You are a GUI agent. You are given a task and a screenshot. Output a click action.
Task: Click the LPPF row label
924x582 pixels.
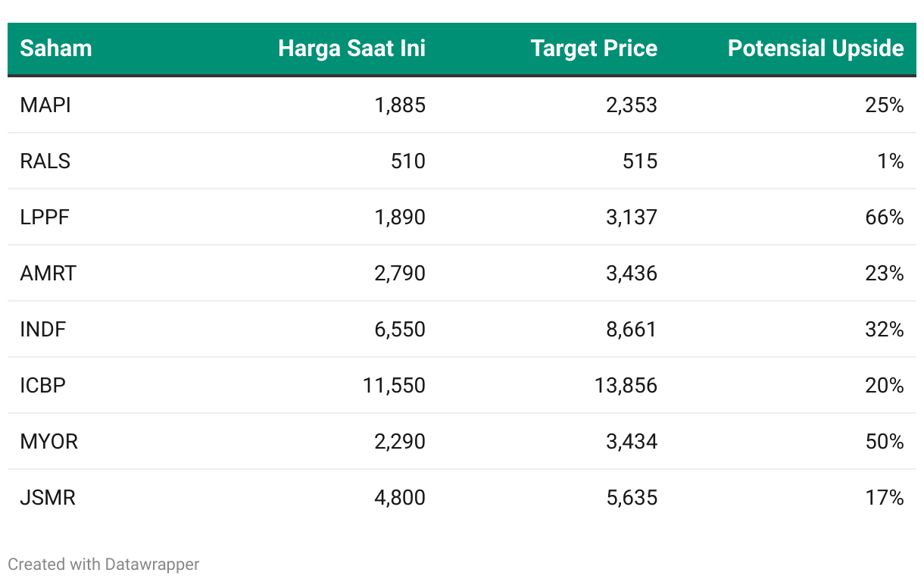point(45,217)
